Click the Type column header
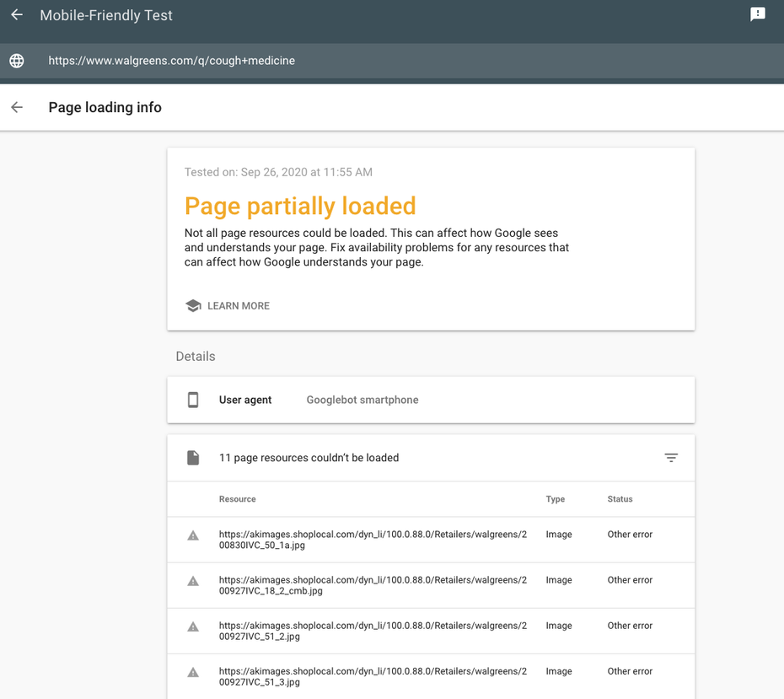The image size is (784, 699). coord(555,499)
